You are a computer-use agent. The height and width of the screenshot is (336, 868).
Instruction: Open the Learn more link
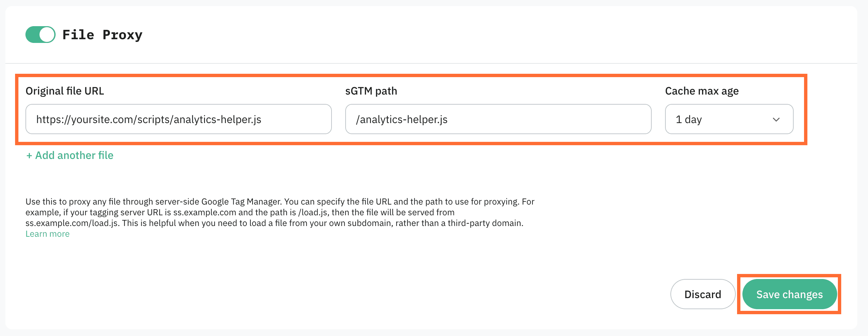[x=48, y=234]
